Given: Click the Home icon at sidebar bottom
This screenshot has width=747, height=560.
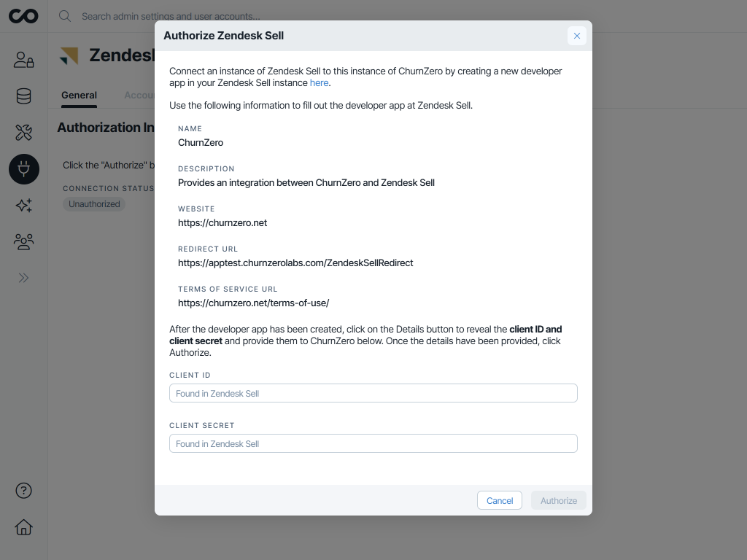Looking at the screenshot, I should 23,527.
